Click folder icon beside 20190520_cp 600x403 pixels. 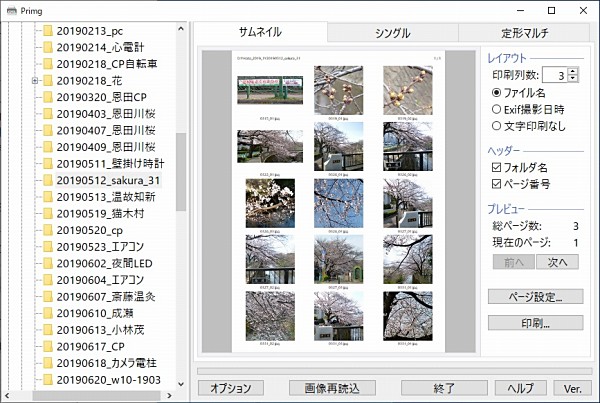pyautogui.click(x=48, y=230)
